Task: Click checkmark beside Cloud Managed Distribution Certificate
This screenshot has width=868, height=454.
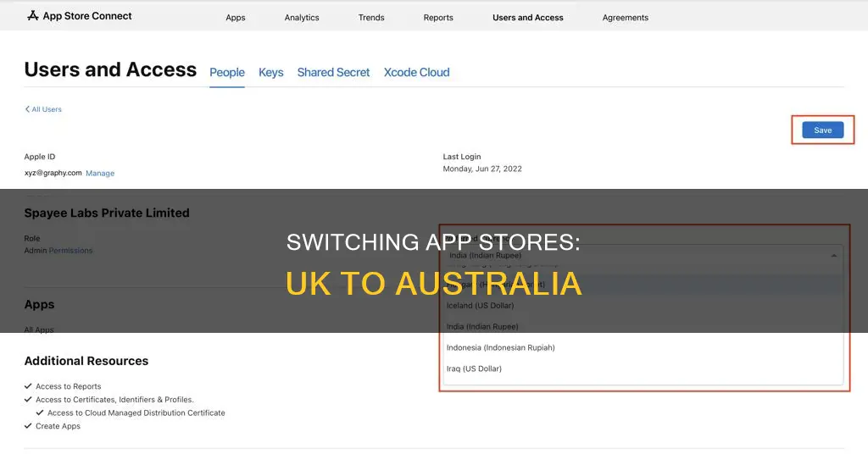Action: (40, 412)
